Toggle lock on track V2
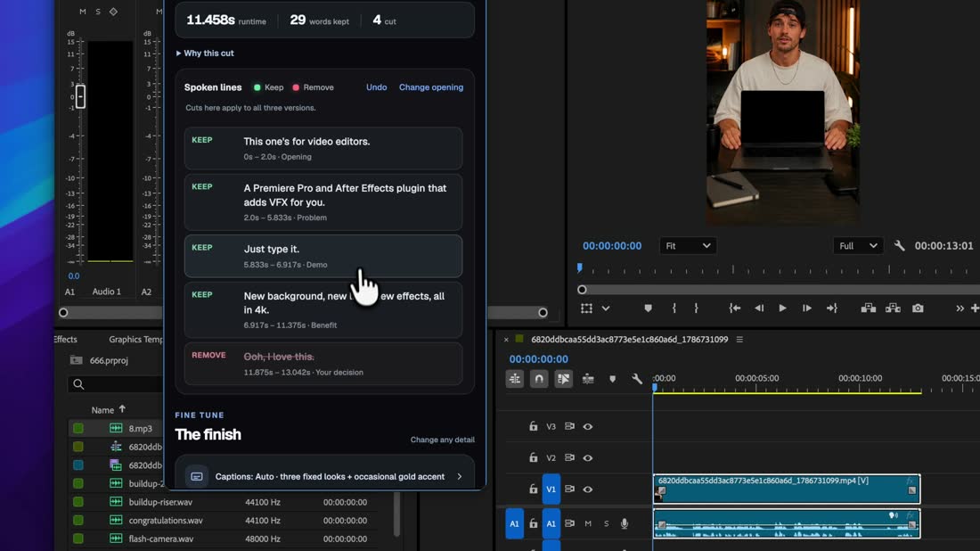This screenshot has height=551, width=980. point(533,457)
